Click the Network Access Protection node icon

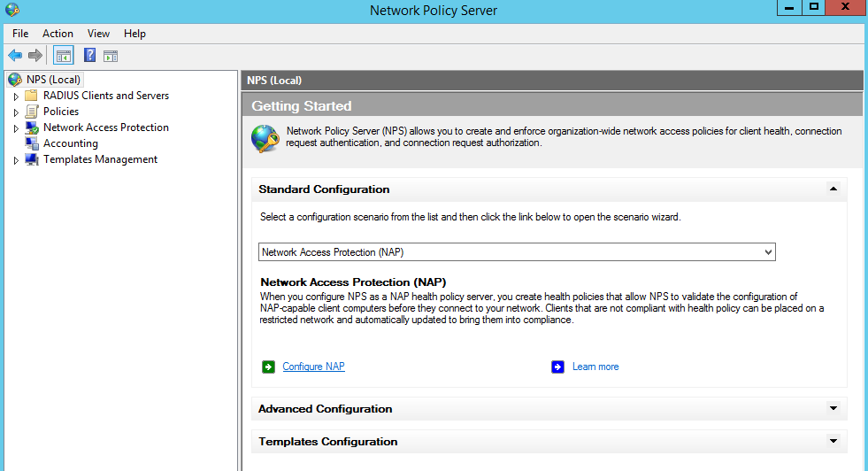(x=32, y=127)
